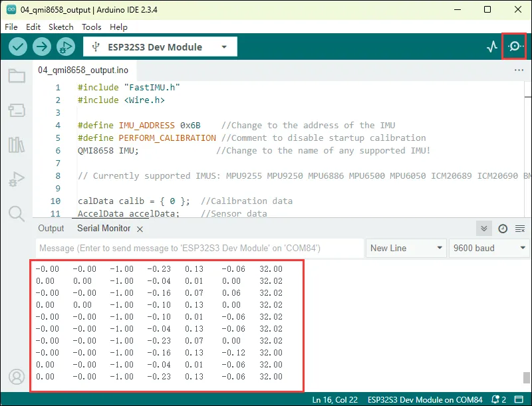This screenshot has width=532, height=406.
Task: Open the Search sidebar icon
Action: pyautogui.click(x=17, y=213)
